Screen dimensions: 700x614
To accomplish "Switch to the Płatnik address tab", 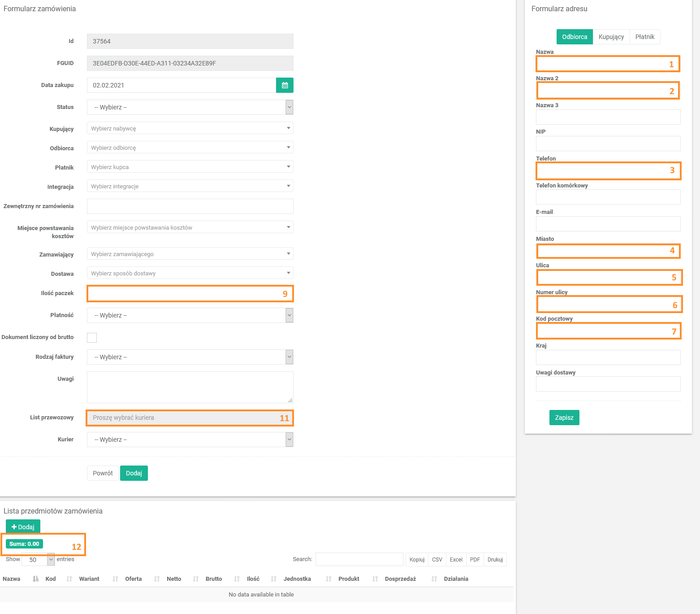I will tap(644, 37).
